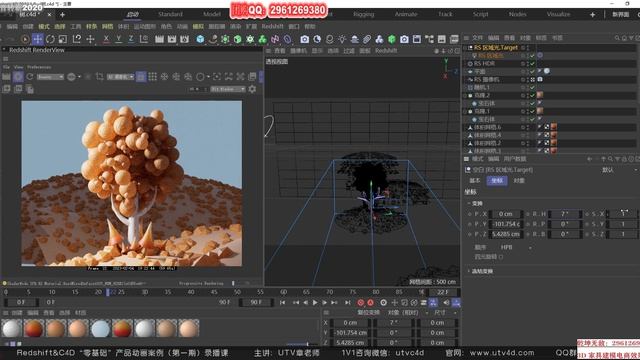Toggle Z-axis lock in toolbar
This screenshot has width=640, height=360.
(131, 39)
